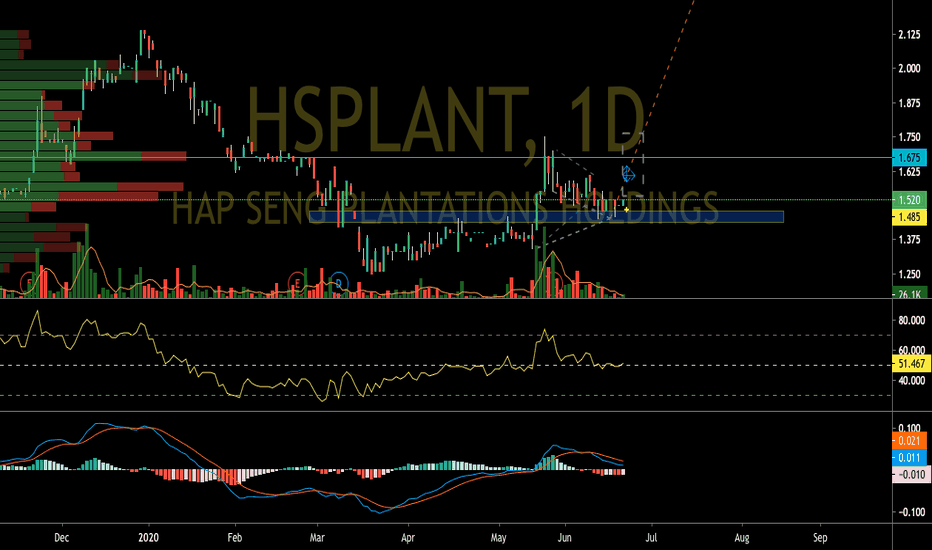Select the dark blue support zone rectangle
Viewport: 932px width, 550px height.
(x=546, y=217)
